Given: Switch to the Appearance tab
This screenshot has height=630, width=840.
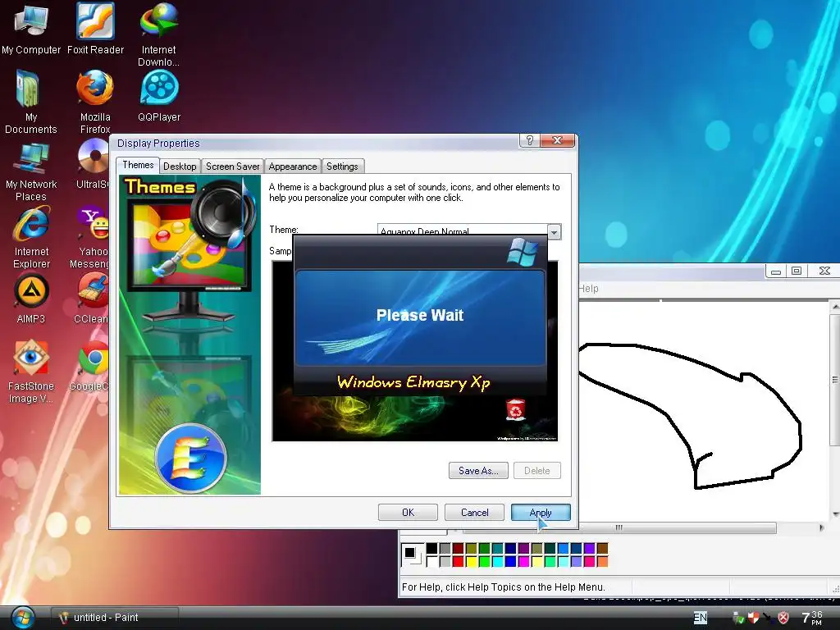Looking at the screenshot, I should (293, 167).
